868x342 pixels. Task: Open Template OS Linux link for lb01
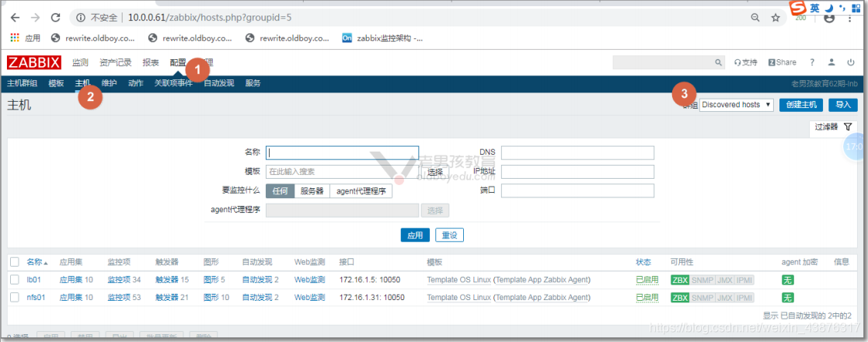coord(459,280)
